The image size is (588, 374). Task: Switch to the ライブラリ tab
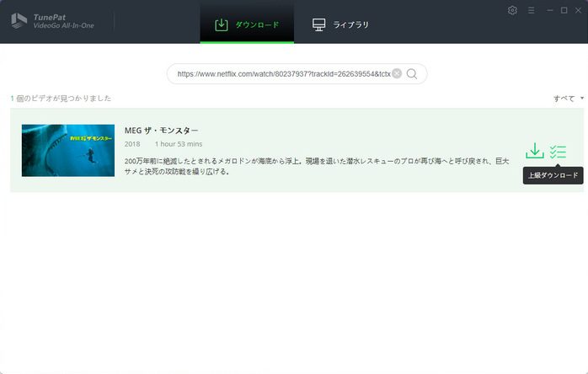point(340,24)
